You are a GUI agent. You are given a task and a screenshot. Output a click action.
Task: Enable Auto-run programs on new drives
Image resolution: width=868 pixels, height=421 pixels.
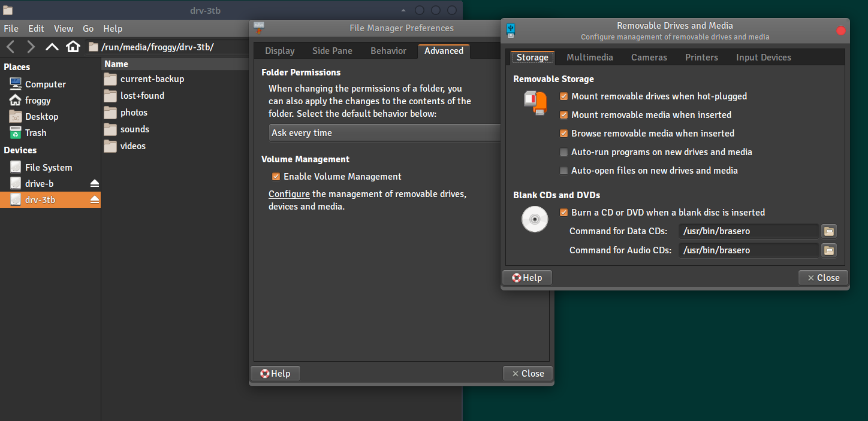click(563, 152)
